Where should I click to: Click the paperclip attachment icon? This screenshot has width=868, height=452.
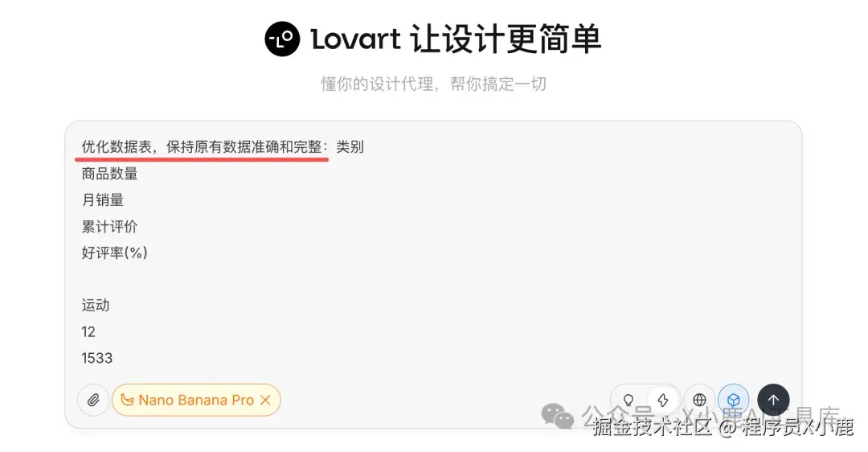(x=93, y=400)
